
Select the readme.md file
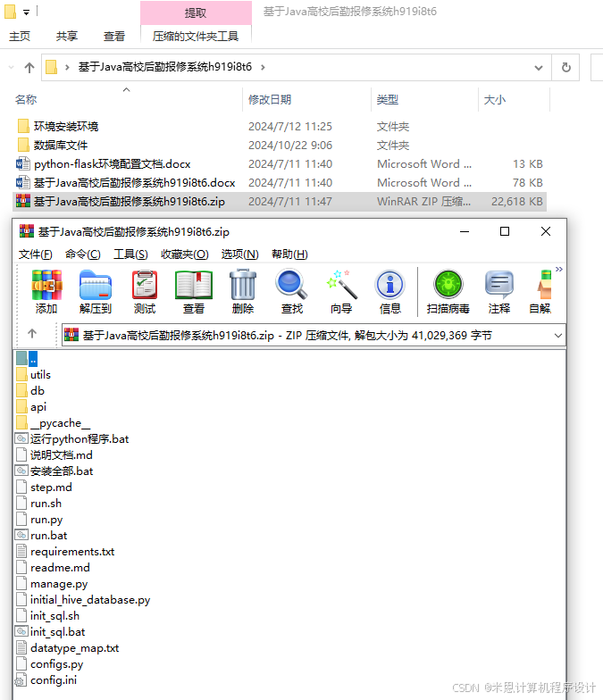pos(53,568)
